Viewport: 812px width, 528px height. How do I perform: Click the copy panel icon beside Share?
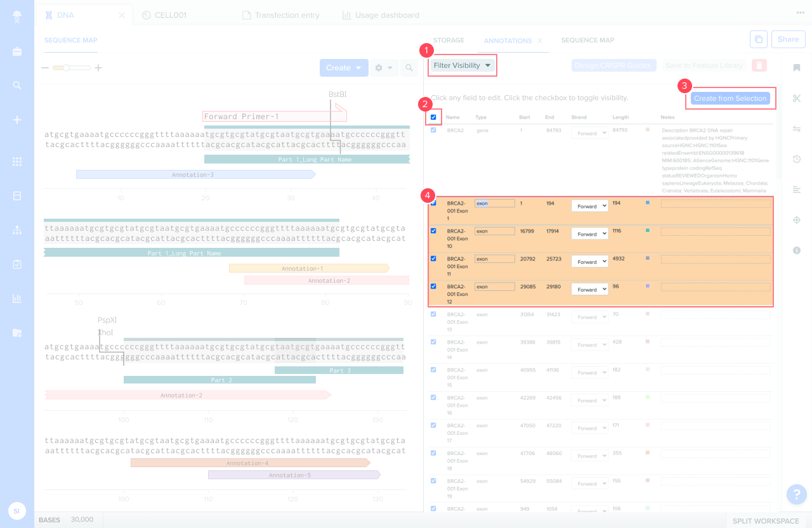click(x=758, y=39)
